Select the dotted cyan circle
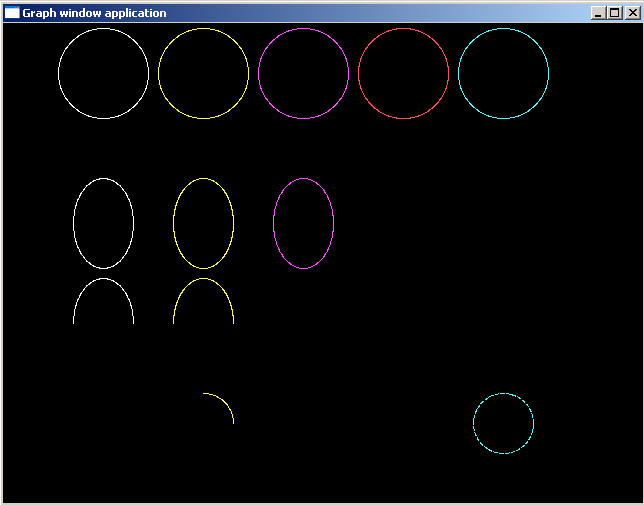This screenshot has width=644, height=505. pyautogui.click(x=503, y=423)
